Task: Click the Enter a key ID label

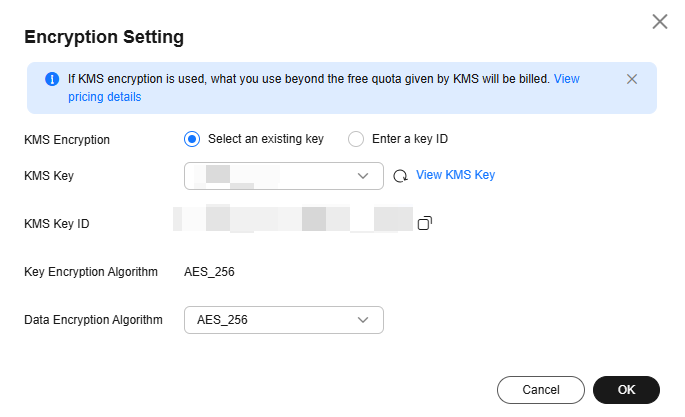Action: point(410,139)
